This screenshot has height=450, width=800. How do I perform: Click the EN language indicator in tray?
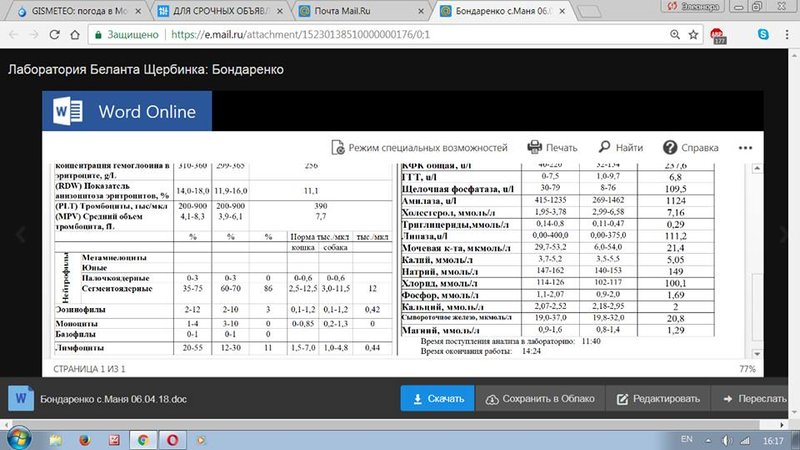click(x=687, y=439)
